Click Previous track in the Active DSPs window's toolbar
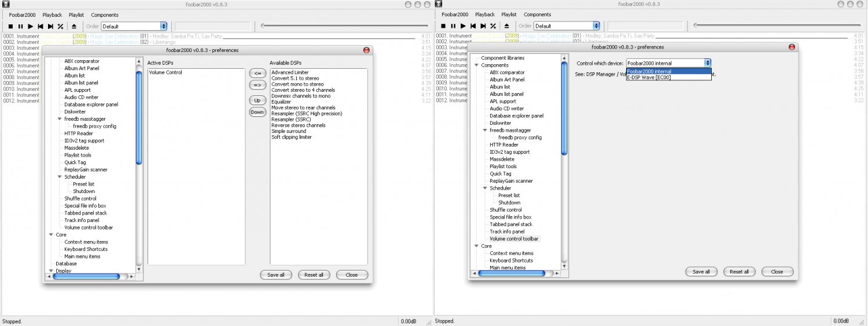The width and height of the screenshot is (868, 326). 41,26
